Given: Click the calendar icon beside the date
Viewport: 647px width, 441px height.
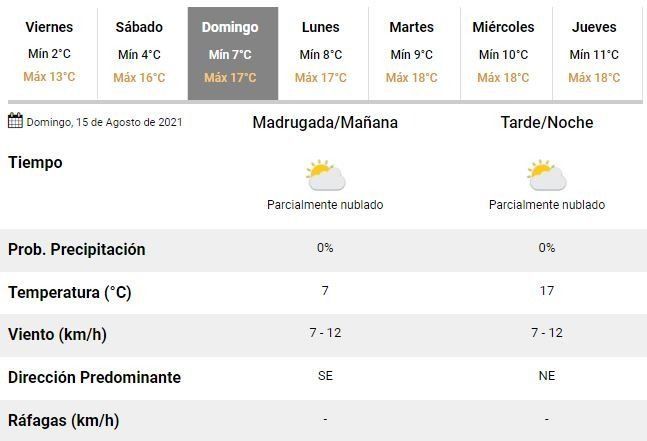Looking at the screenshot, I should 15,122.
